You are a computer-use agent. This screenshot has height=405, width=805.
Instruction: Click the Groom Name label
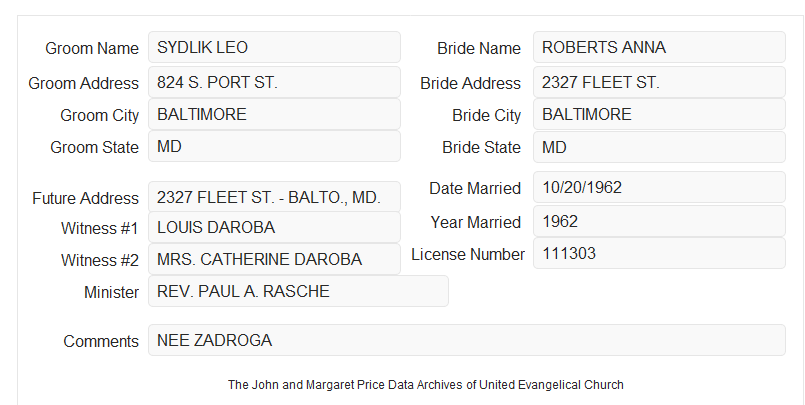[x=92, y=48]
